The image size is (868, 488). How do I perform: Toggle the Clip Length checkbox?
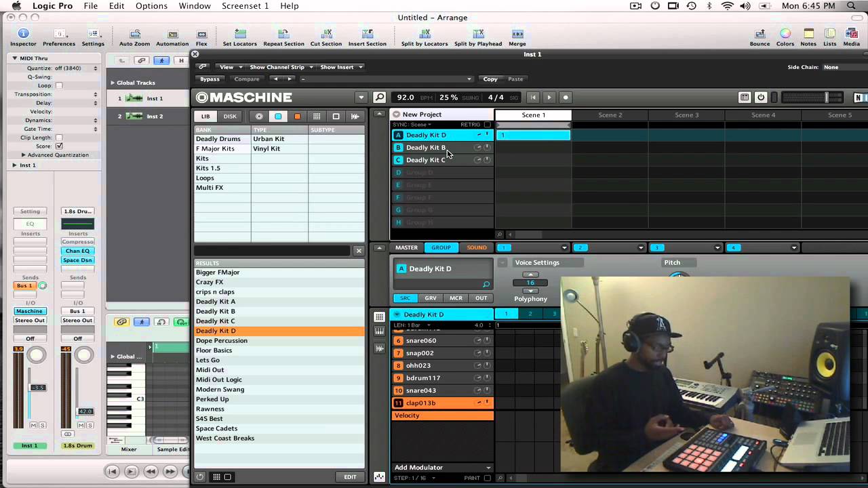(59, 138)
